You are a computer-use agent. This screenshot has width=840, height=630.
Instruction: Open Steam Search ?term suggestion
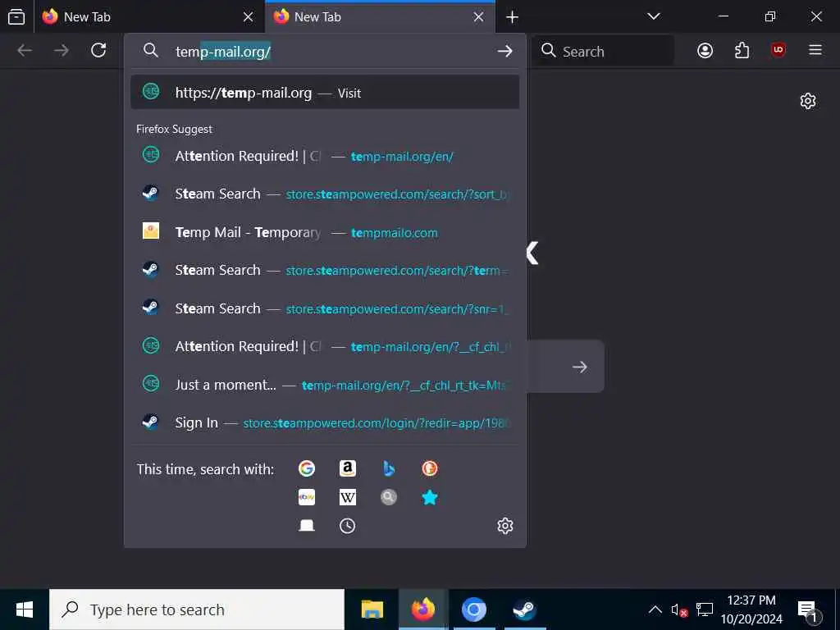tap(325, 270)
